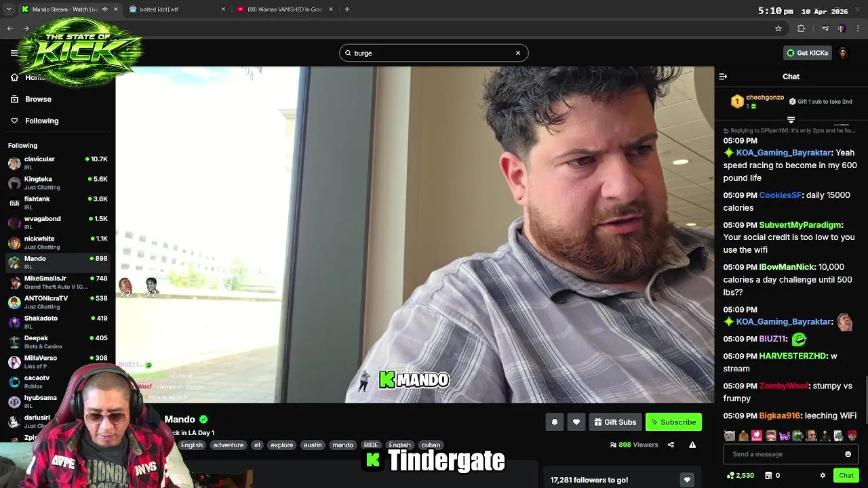Viewport: 868px width, 488px height.
Task: Open the browser extensions puzzle icon
Action: tap(802, 28)
